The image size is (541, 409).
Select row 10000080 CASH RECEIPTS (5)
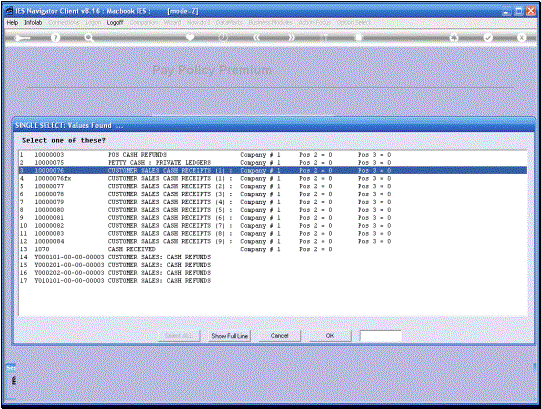pos(273,210)
